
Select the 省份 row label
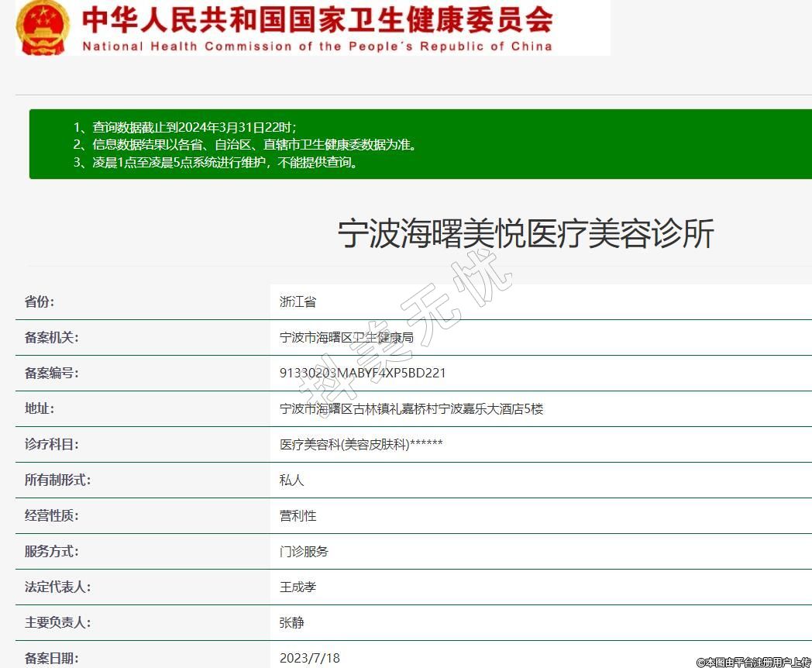[40, 302]
